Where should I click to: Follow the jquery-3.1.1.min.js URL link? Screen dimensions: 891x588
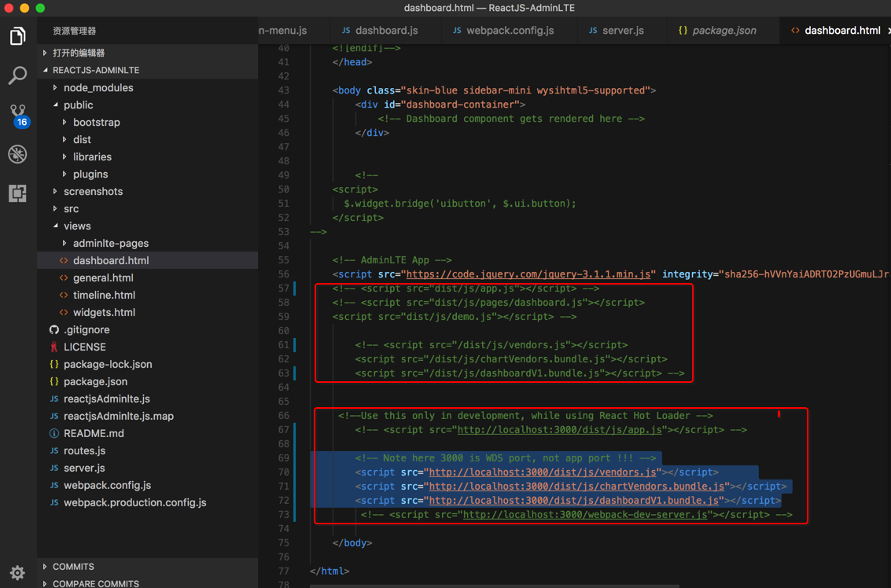tap(528, 274)
